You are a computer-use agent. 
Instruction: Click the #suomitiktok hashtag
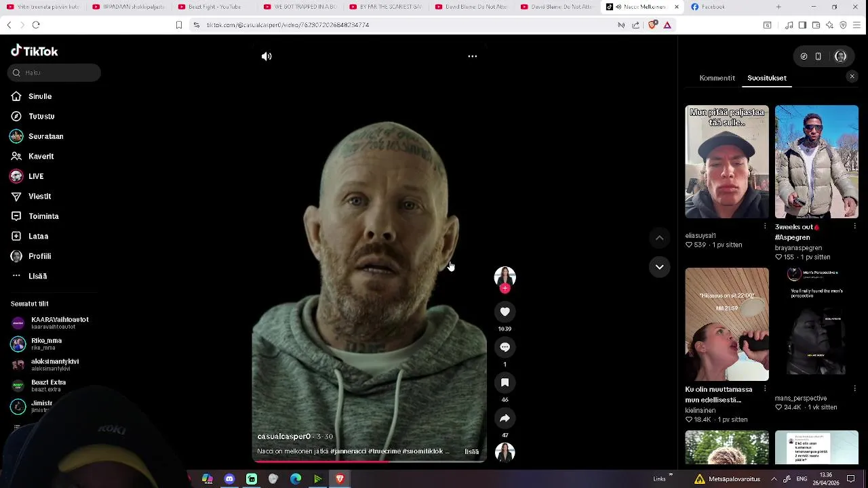(422, 451)
